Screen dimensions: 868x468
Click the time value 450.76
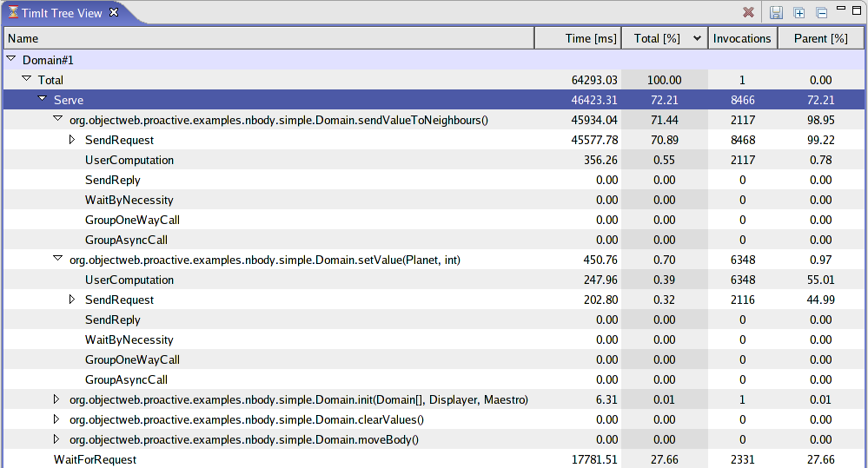point(600,260)
